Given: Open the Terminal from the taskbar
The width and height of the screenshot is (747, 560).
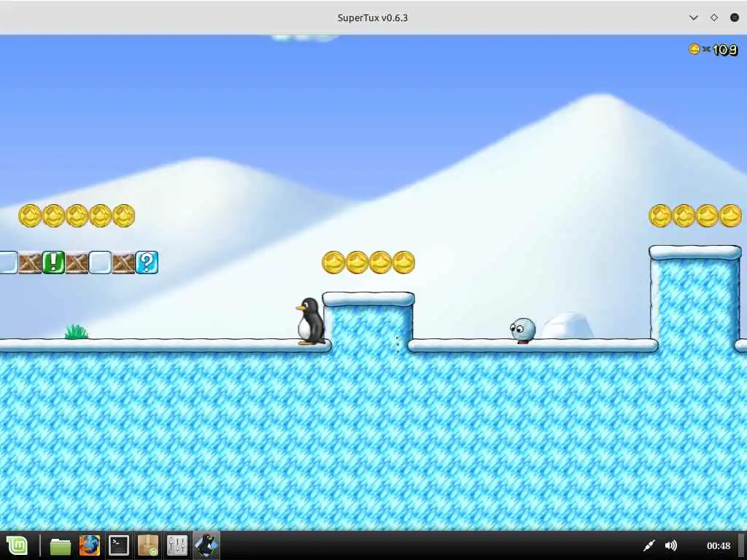Looking at the screenshot, I should [119, 545].
